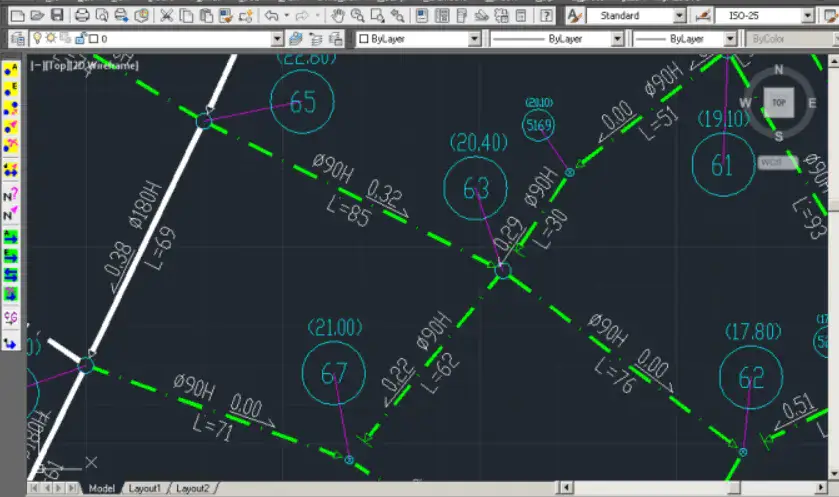Click the ViewCube TOP face

(779, 102)
